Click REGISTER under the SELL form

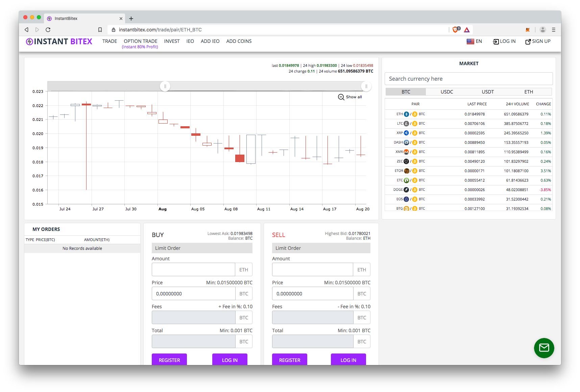(x=290, y=360)
